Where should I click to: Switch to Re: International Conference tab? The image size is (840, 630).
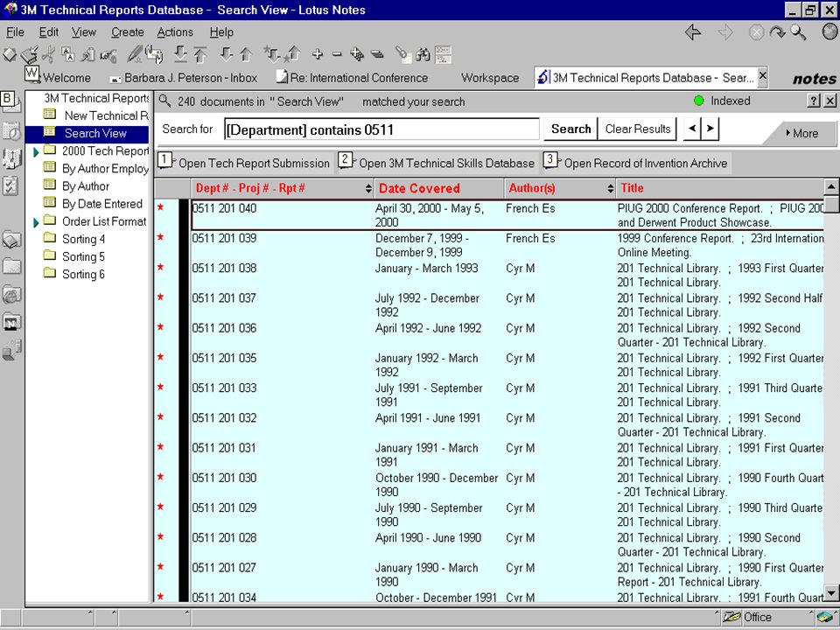352,78
